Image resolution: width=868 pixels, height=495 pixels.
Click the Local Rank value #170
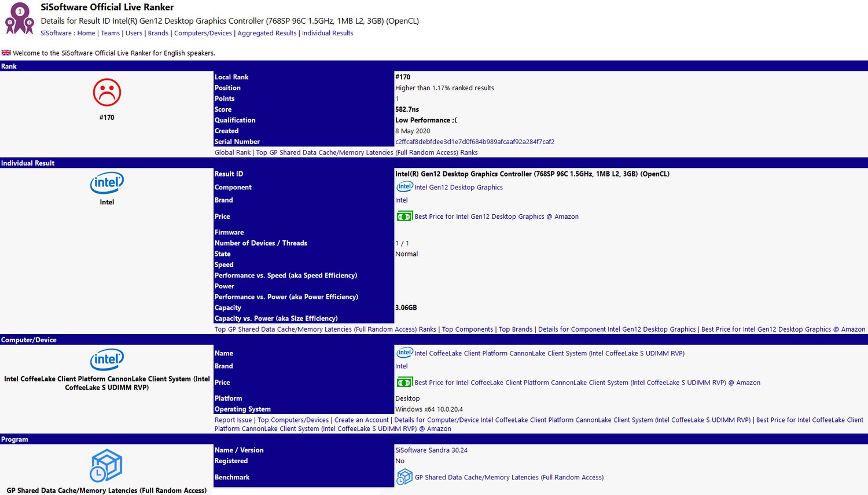point(403,77)
